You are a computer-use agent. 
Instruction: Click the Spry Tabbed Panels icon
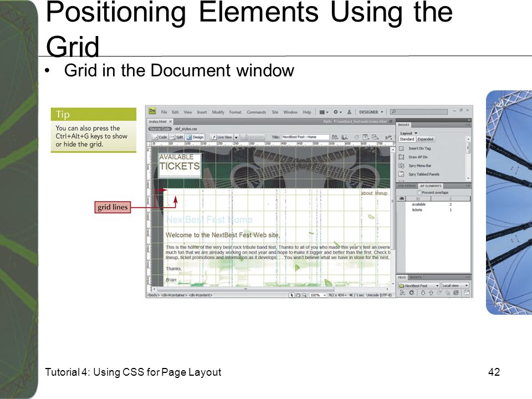pos(401,174)
